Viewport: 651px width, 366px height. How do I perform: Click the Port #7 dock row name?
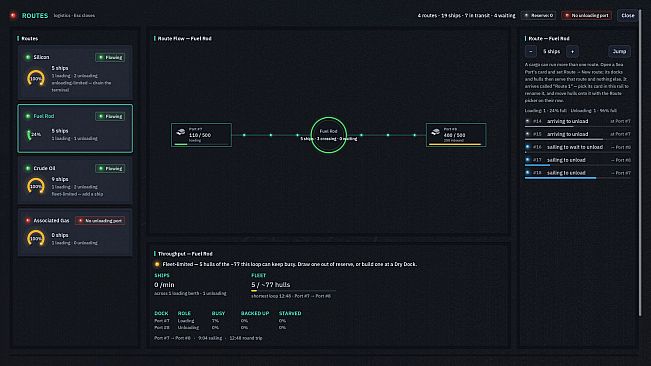(162, 321)
